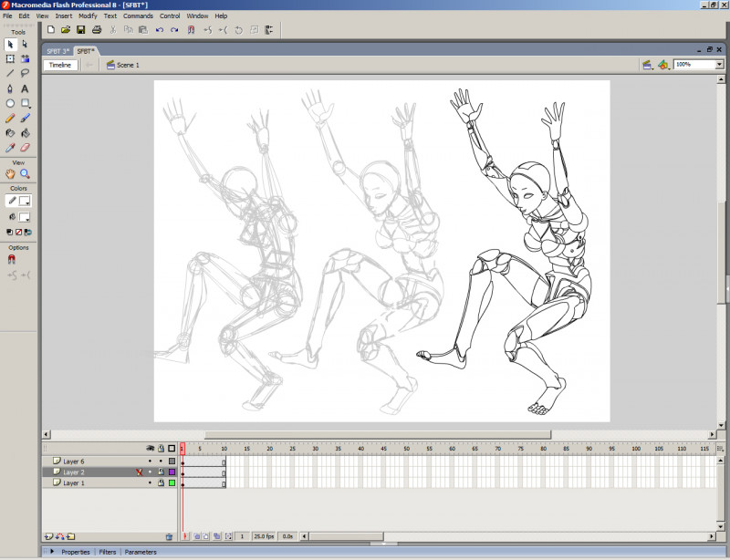Switch to the SFBT 3* document tab
730x560 pixels.
pyautogui.click(x=58, y=51)
